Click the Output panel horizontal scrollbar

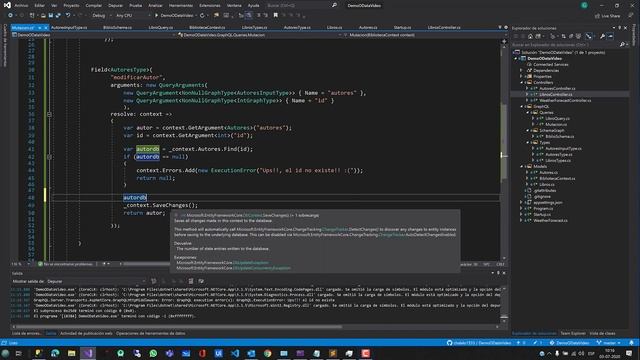click(x=178, y=327)
